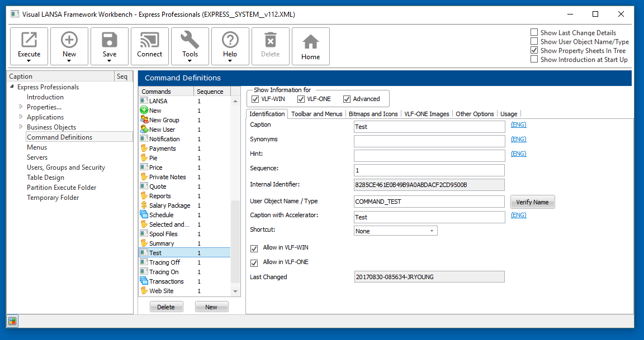Click the New User person icon
The height and width of the screenshot is (340, 644).
pos(144,129)
